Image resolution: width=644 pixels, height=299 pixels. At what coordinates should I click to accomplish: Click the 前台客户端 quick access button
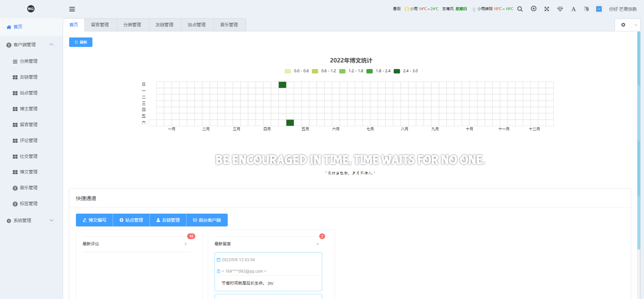click(207, 220)
